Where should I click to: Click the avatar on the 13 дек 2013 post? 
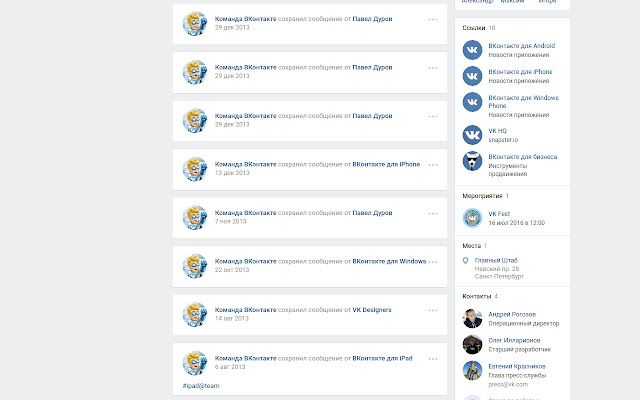195,169
